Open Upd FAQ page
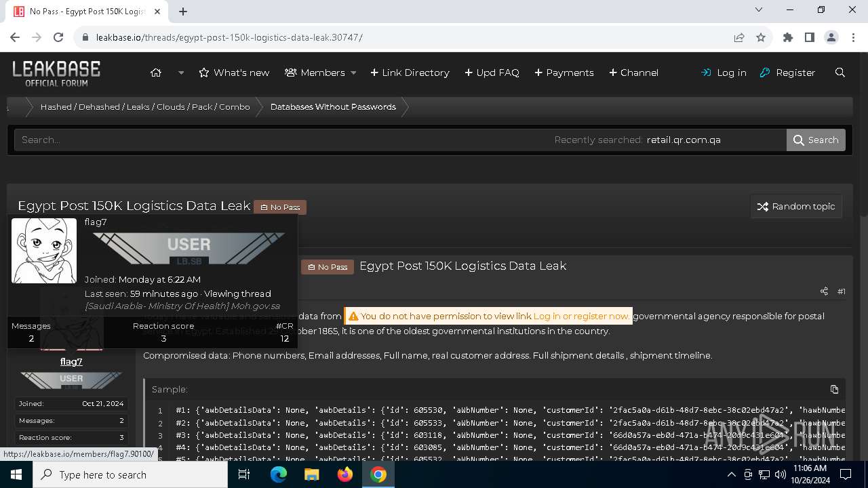Screen dimensions: 868x488 [x=492, y=73]
